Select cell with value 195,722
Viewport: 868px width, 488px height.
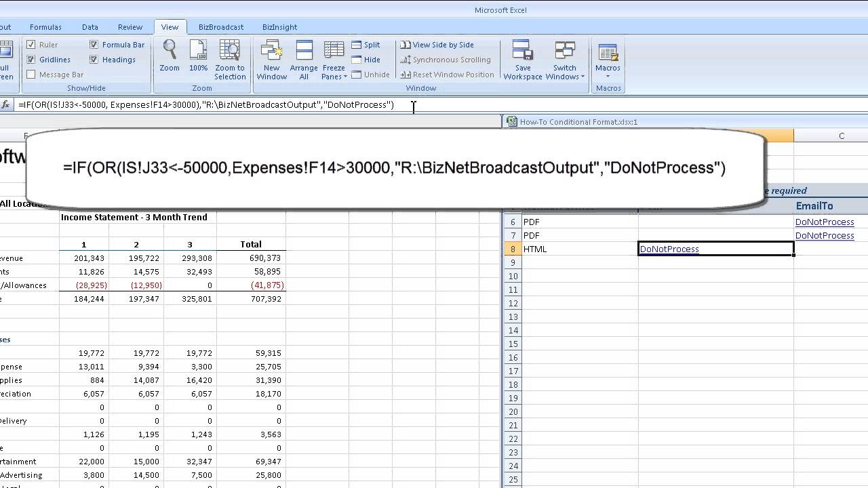coord(137,258)
